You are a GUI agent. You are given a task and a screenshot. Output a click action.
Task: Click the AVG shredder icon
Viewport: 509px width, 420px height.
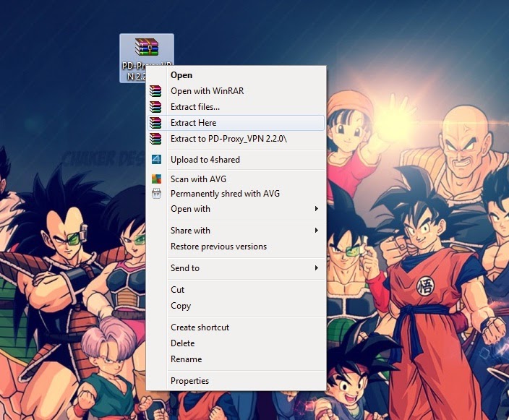156,194
